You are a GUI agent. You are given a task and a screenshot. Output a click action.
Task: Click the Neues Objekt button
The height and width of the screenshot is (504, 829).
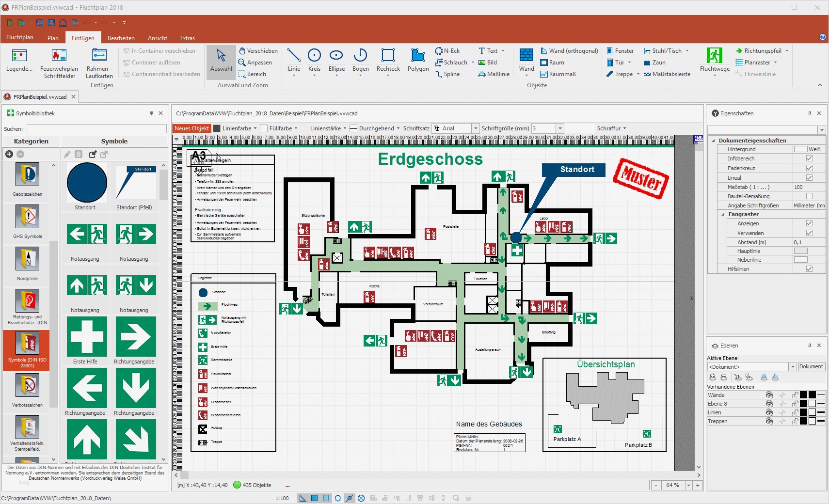[x=191, y=128]
